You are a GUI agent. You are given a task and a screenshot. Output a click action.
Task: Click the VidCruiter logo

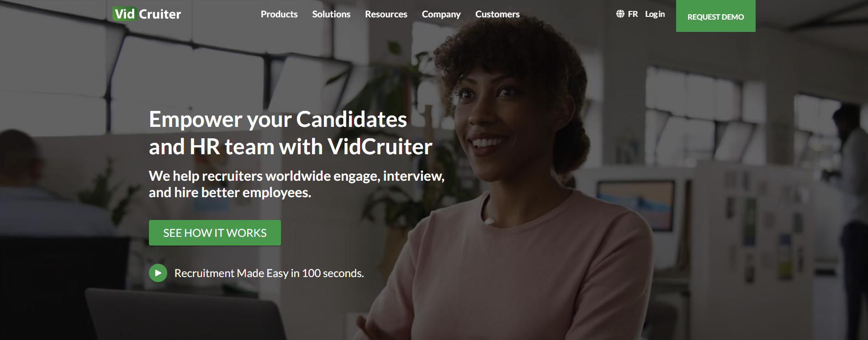coord(147,14)
